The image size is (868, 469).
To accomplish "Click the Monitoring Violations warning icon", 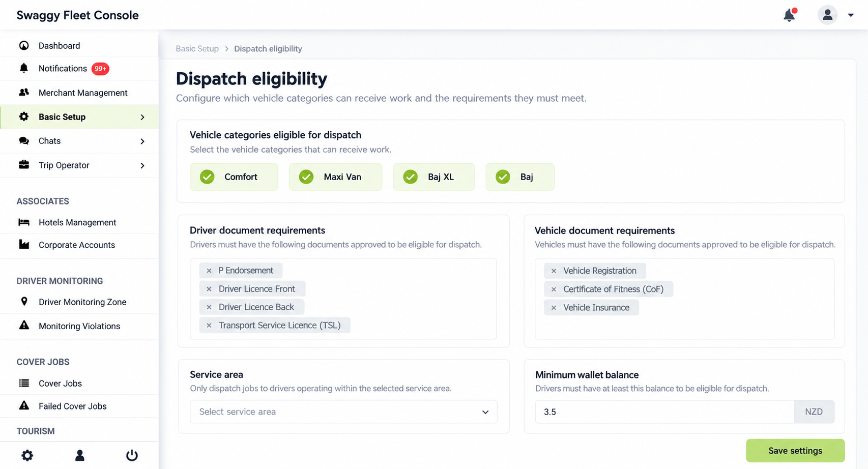I will pyautogui.click(x=24, y=326).
